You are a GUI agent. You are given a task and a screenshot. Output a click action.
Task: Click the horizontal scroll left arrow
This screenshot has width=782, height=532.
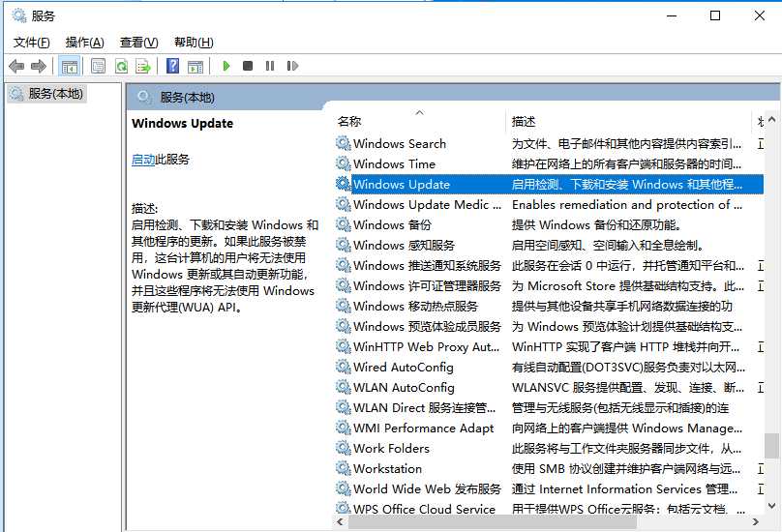click(340, 522)
